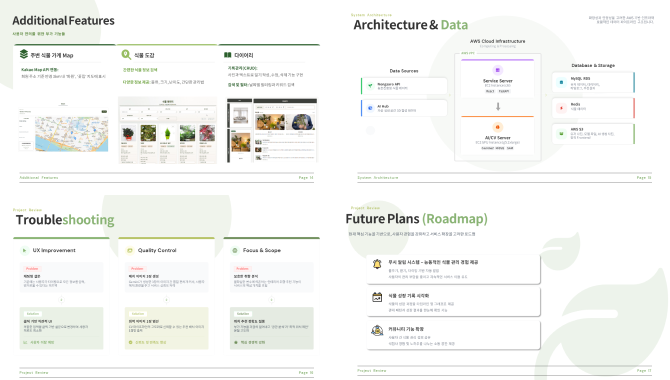The image size is (670, 380).
Task: Click the Architecture & Data slide title
Action: click(x=411, y=25)
